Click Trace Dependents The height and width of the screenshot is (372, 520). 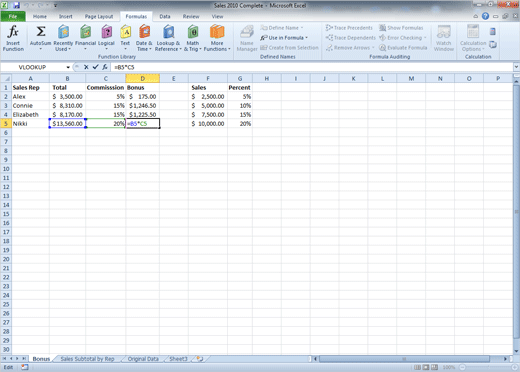(351, 38)
